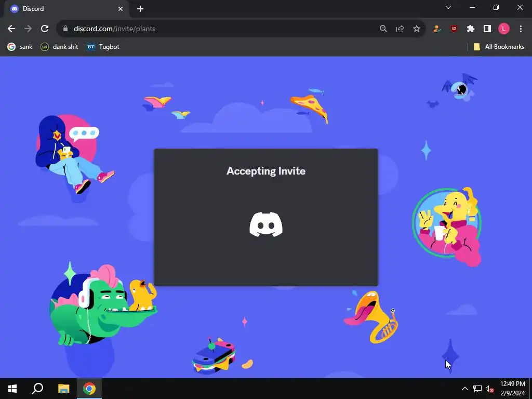Click the browser forward arrow
The width and height of the screenshot is (532, 399).
pyautogui.click(x=28, y=29)
